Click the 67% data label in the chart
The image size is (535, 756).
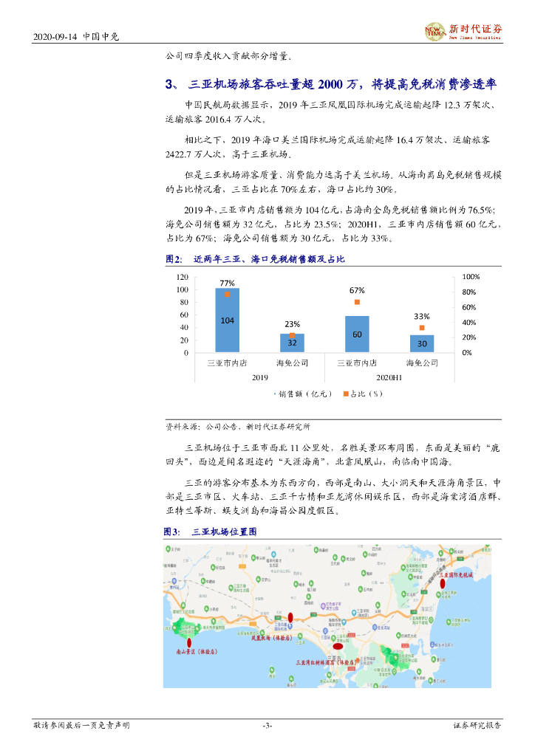(x=357, y=290)
